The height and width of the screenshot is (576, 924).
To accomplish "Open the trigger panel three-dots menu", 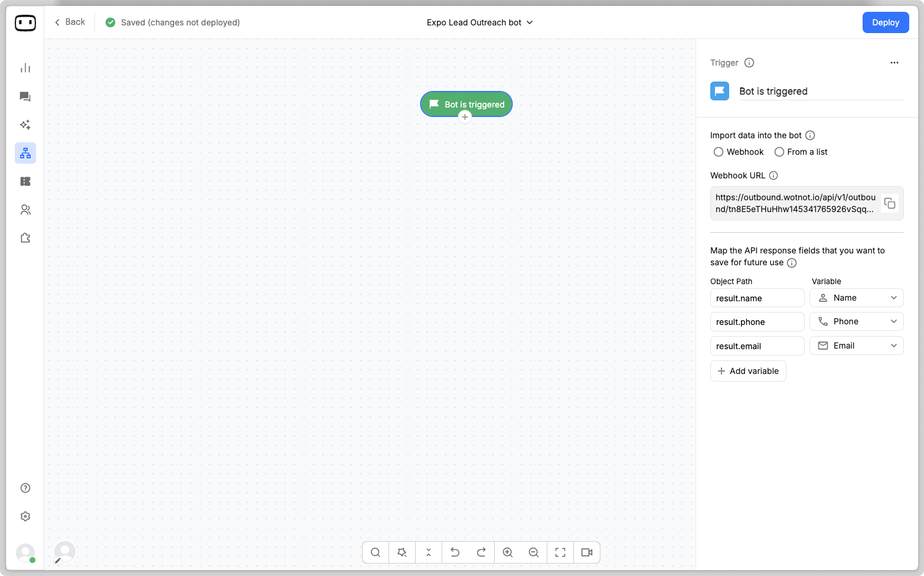I will point(894,63).
